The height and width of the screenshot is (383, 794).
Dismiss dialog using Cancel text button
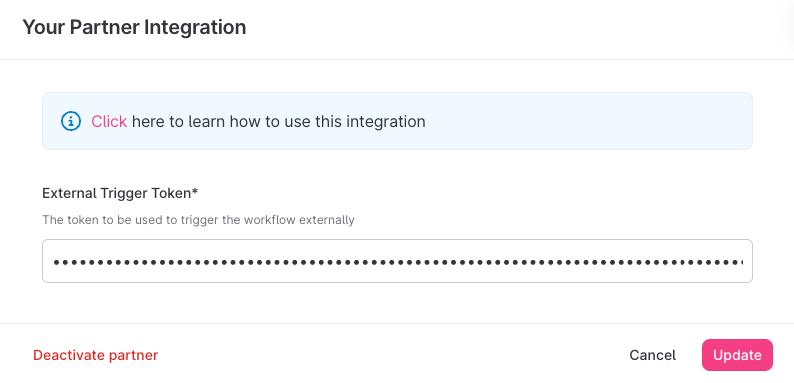tap(652, 355)
